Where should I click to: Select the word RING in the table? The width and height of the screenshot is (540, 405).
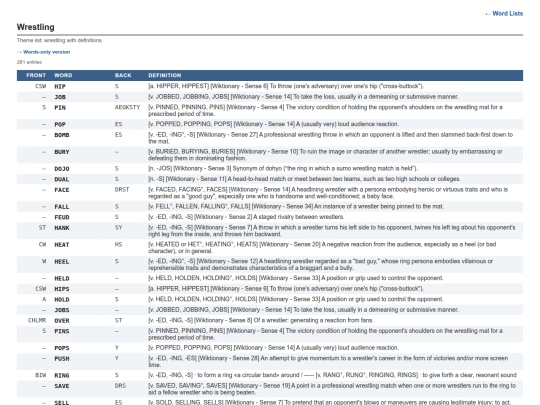[62, 375]
